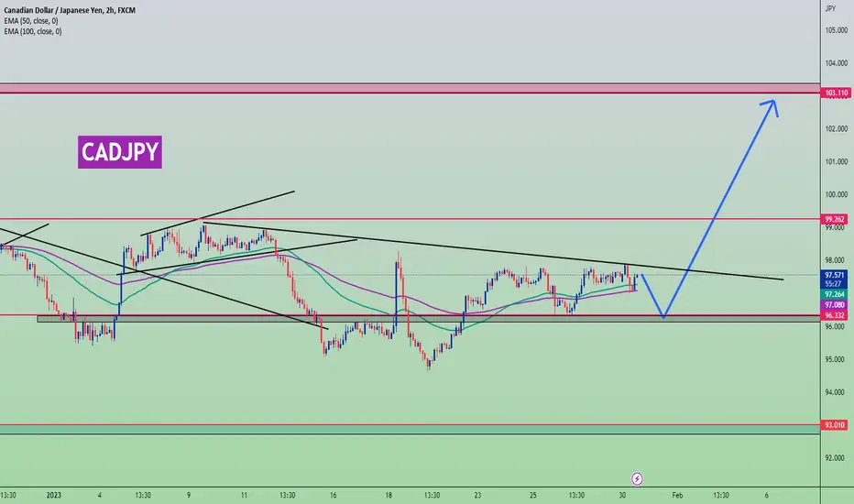Click the 93.010 red price label
854x504 pixels.
click(835, 425)
